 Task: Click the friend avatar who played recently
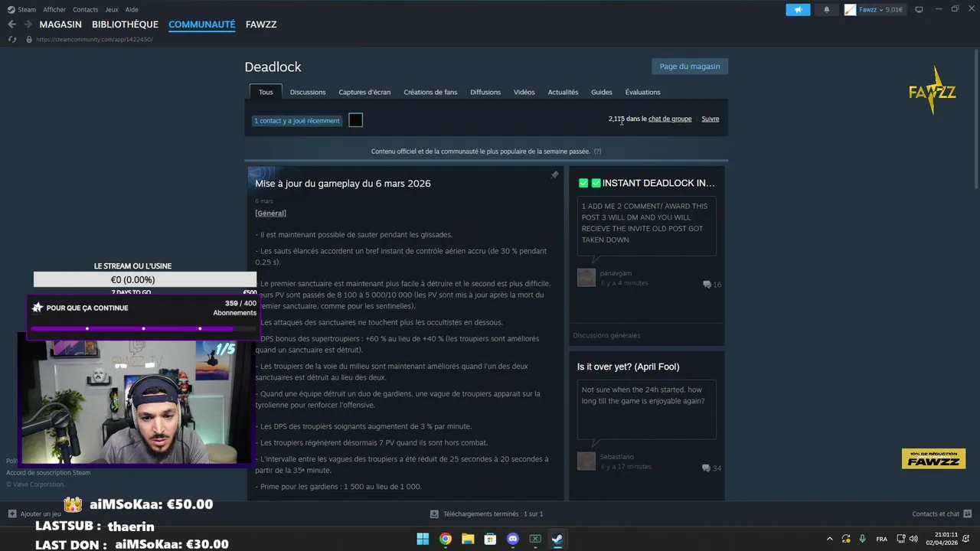point(355,119)
